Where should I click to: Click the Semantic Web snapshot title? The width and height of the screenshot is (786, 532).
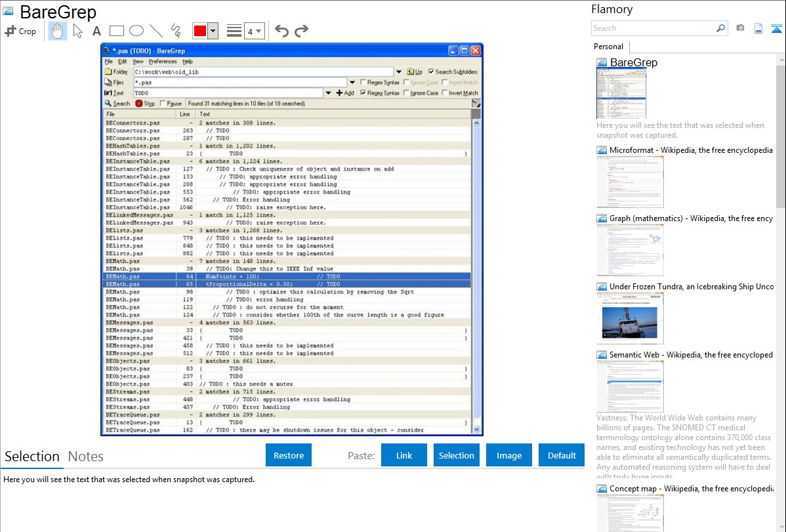coord(691,355)
